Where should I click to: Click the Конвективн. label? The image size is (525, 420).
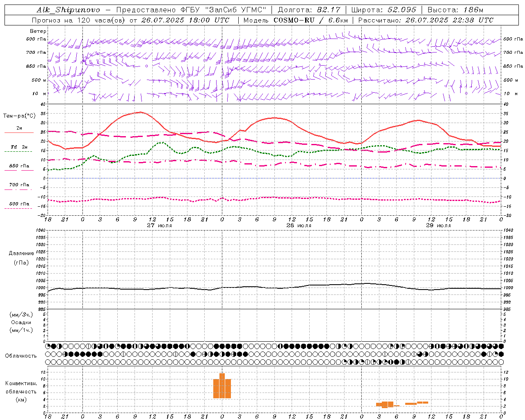click(21, 383)
